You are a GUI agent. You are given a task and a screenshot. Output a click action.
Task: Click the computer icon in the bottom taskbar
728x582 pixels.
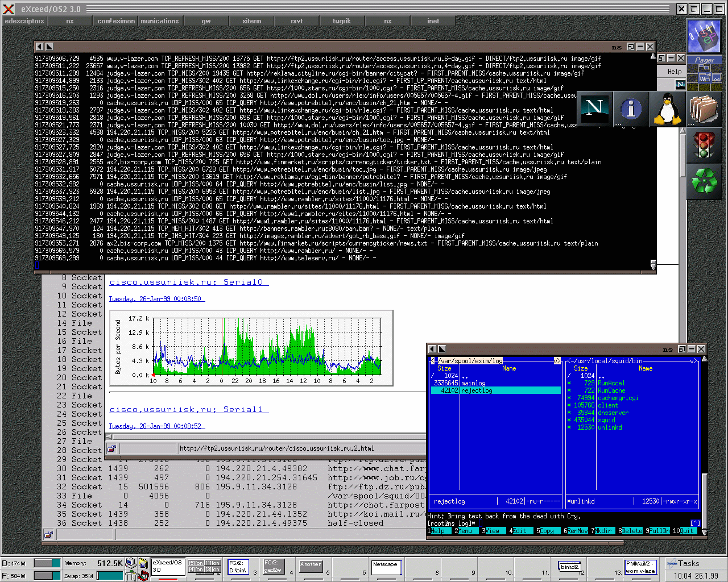pos(131,563)
